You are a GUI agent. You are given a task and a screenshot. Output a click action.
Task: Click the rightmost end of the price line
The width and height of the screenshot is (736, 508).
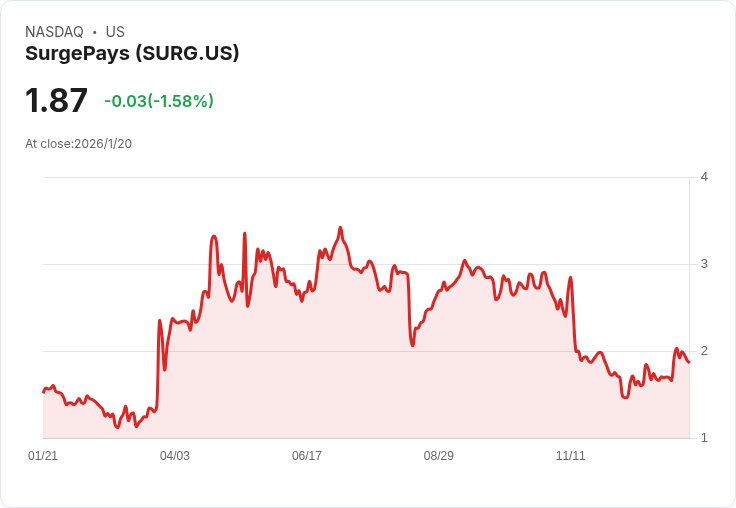point(689,362)
